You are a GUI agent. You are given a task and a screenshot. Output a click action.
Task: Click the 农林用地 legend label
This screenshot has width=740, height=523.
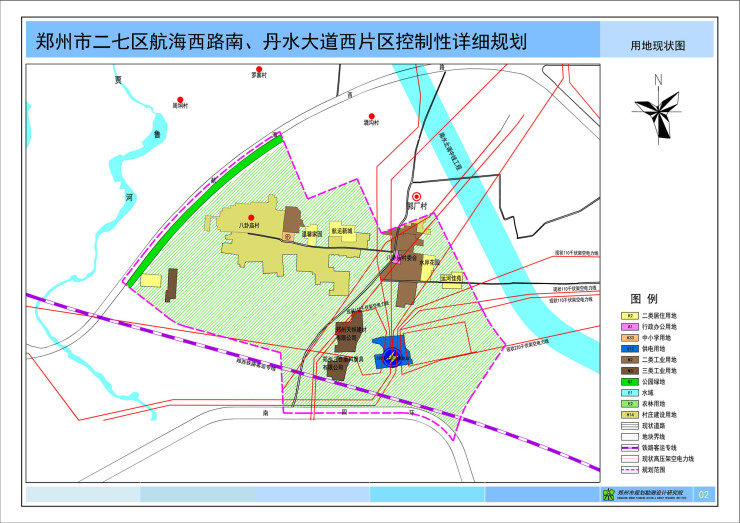[653, 404]
